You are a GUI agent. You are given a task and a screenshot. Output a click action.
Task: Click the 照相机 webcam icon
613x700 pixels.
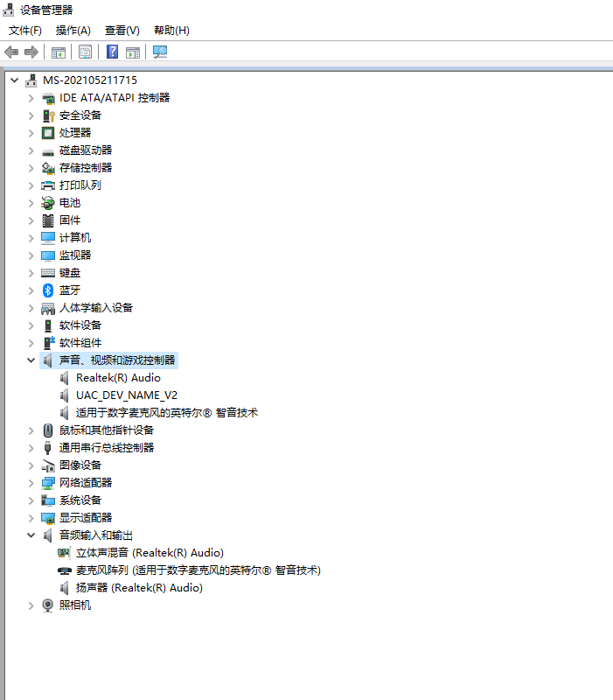pos(48,605)
